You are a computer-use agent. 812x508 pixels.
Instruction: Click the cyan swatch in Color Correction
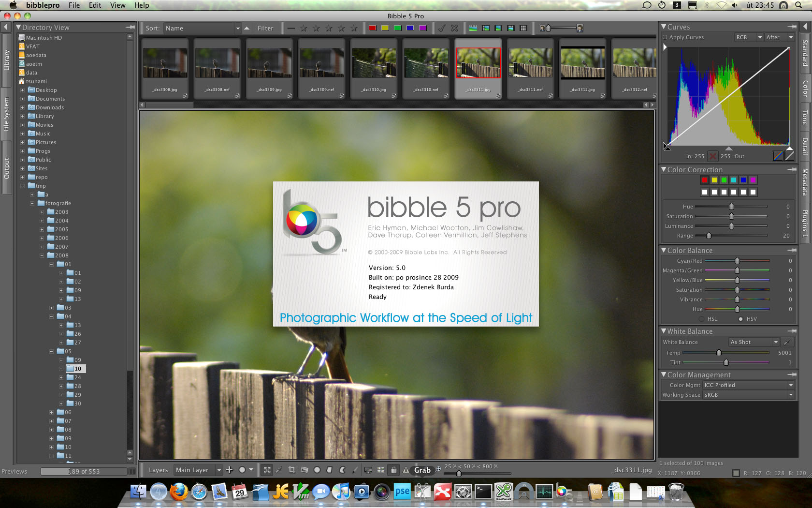[734, 180]
